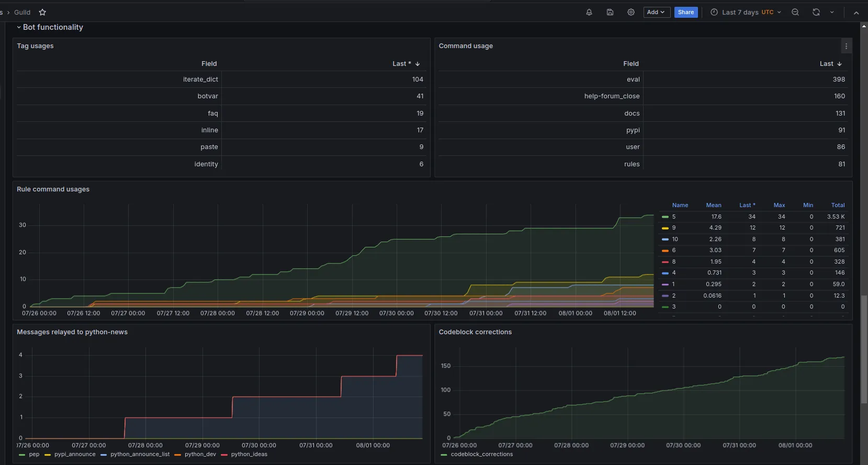Click the zoom out time range icon
The height and width of the screenshot is (465, 868).
795,12
